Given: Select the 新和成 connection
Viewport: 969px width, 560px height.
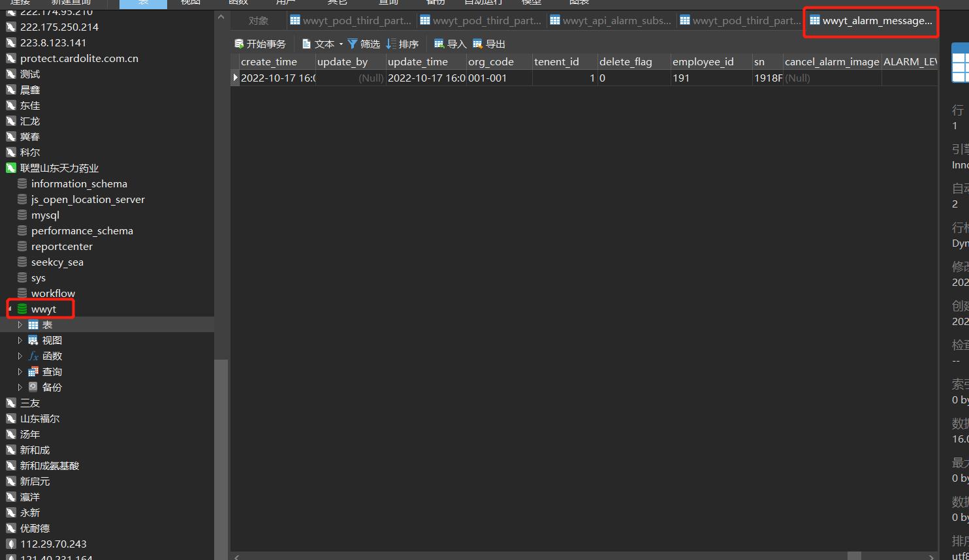Looking at the screenshot, I should (x=35, y=450).
